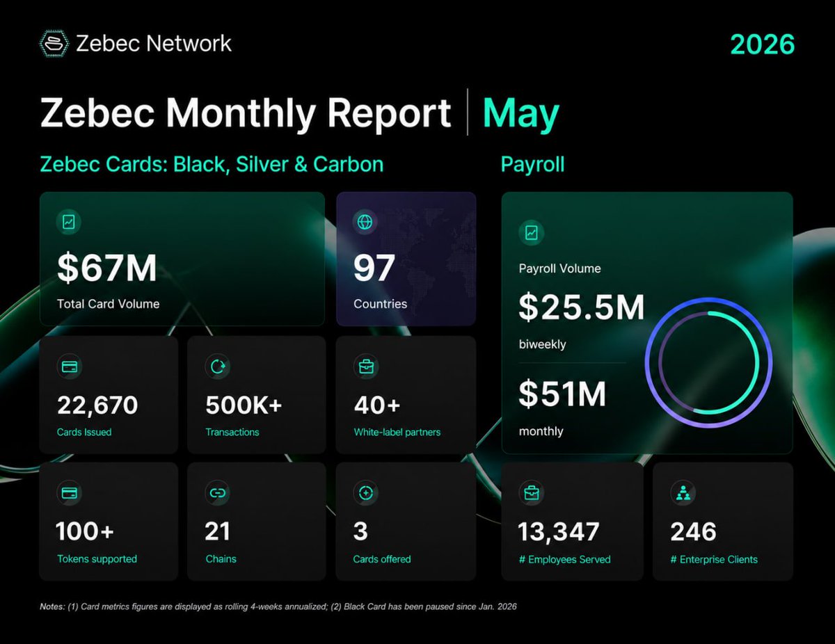Click the Countries label

pyautogui.click(x=380, y=304)
